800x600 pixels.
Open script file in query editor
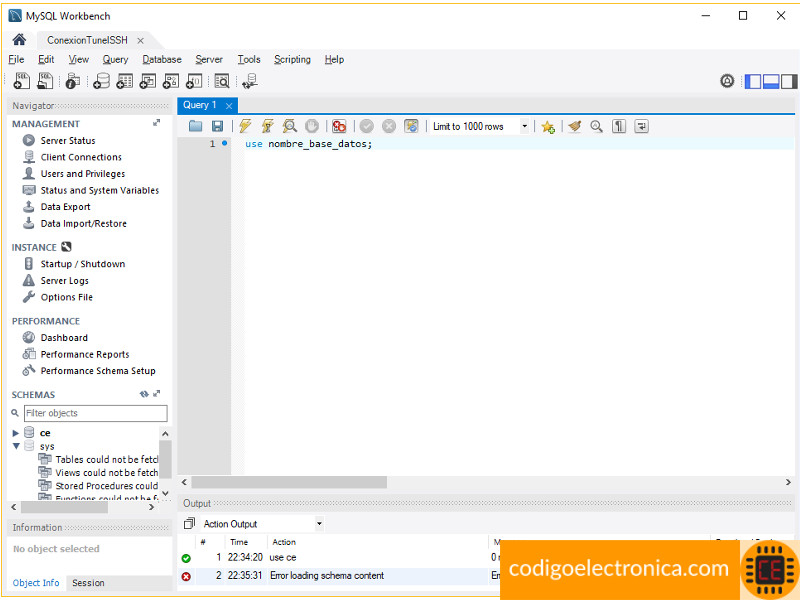[195, 126]
